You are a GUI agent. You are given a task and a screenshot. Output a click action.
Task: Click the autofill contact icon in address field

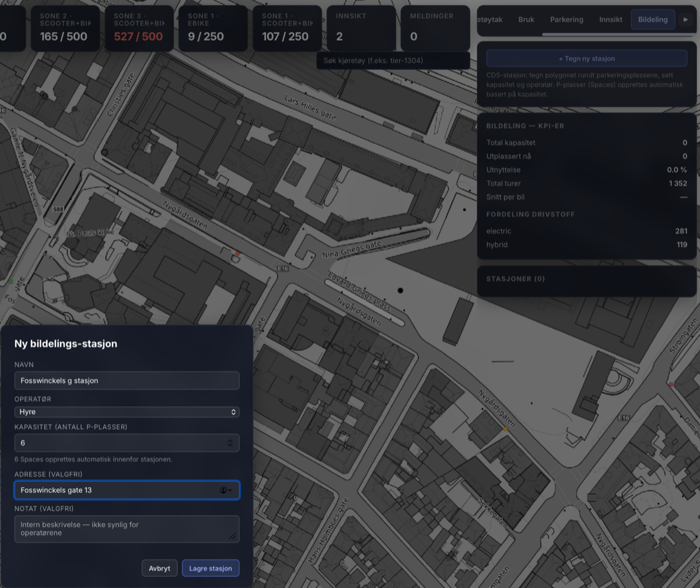click(x=223, y=490)
